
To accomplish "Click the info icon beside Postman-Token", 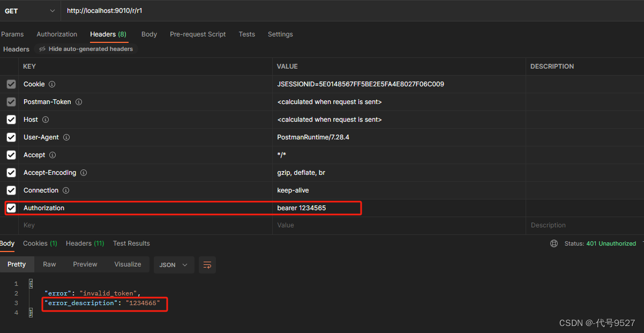I will coord(78,102).
